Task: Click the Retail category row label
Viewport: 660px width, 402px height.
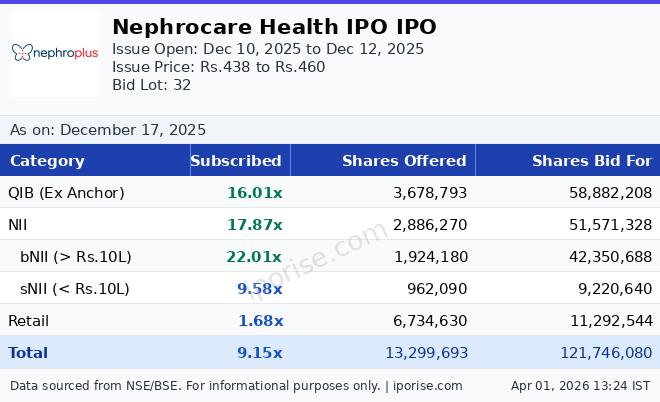Action: tap(29, 321)
